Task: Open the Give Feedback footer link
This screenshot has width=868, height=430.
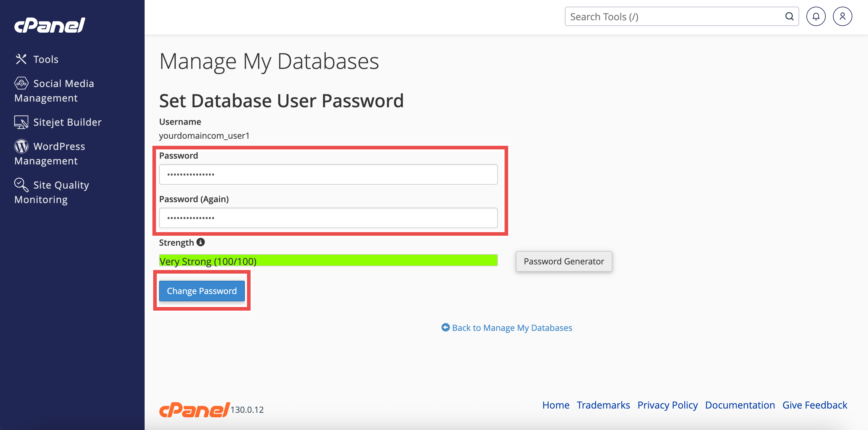Action: pyautogui.click(x=815, y=405)
